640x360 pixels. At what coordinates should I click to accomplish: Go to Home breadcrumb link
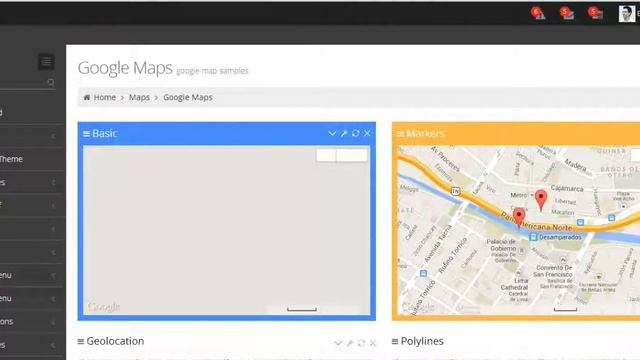coord(105,97)
